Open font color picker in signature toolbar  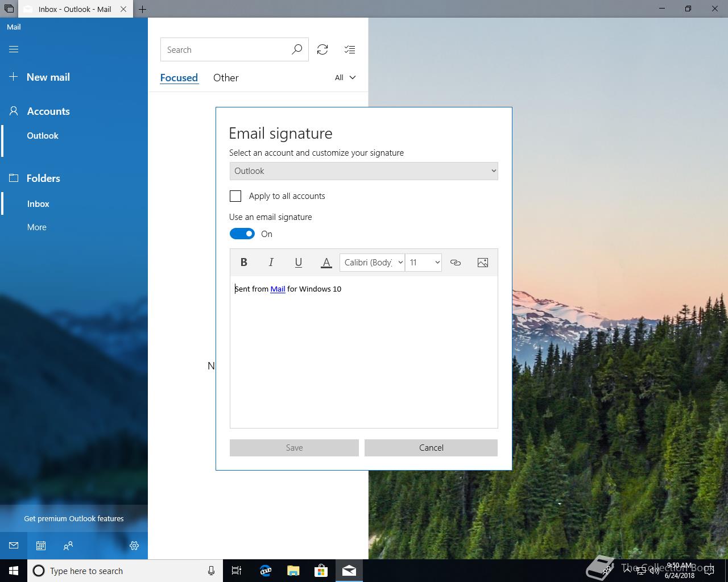pyautogui.click(x=326, y=262)
